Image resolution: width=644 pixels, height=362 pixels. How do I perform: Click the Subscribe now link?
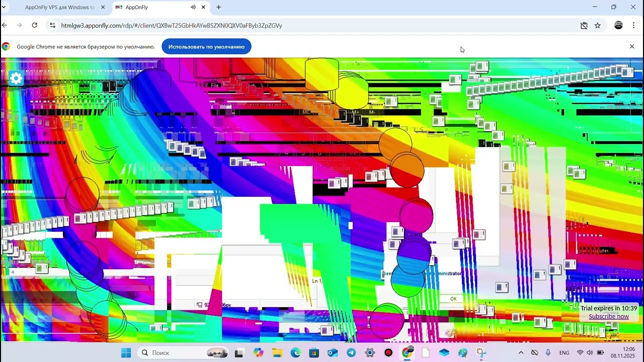tap(609, 316)
